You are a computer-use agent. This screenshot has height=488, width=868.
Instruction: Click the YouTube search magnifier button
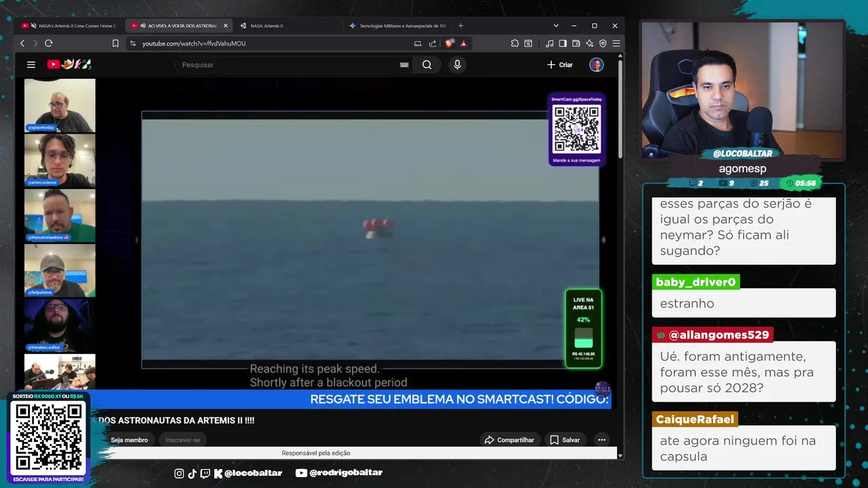pos(427,64)
